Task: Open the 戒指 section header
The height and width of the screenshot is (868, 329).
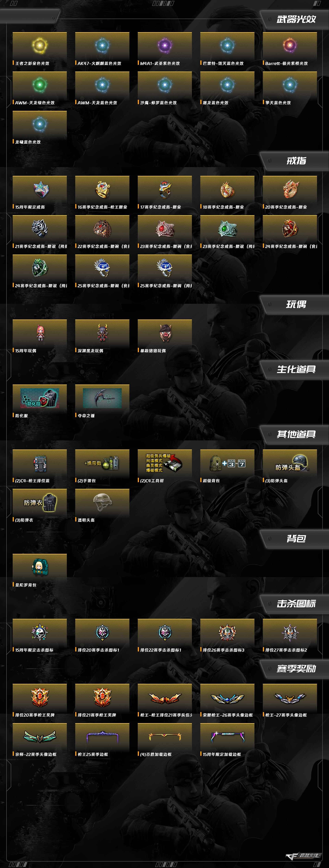Action: pos(296,161)
